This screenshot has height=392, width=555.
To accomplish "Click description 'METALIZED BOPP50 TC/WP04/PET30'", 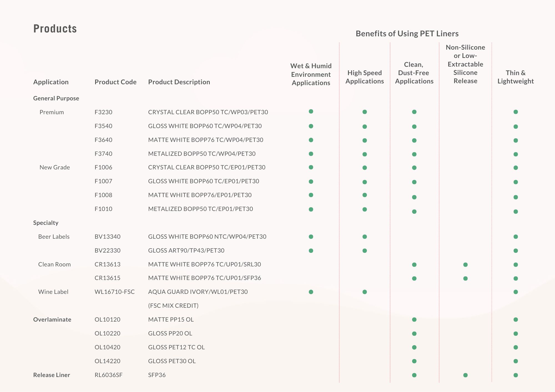I will [202, 154].
